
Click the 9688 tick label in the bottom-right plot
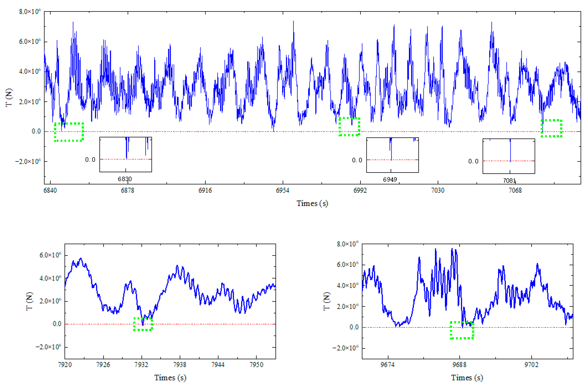(459, 365)
